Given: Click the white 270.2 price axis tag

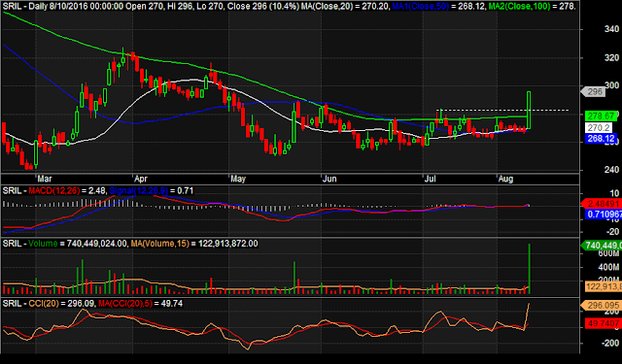Looking at the screenshot, I should click(x=599, y=127).
